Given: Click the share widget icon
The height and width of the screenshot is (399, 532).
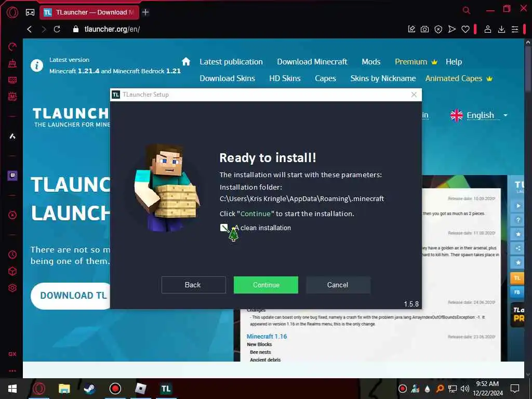Looking at the screenshot, I should click(518, 248).
